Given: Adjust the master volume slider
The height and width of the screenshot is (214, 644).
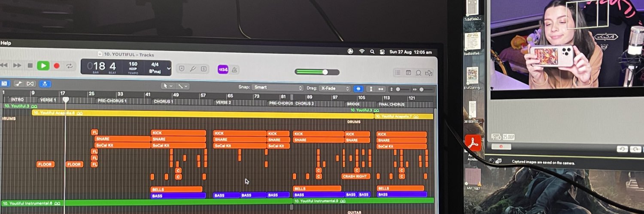Looking at the screenshot, I should (316, 72).
